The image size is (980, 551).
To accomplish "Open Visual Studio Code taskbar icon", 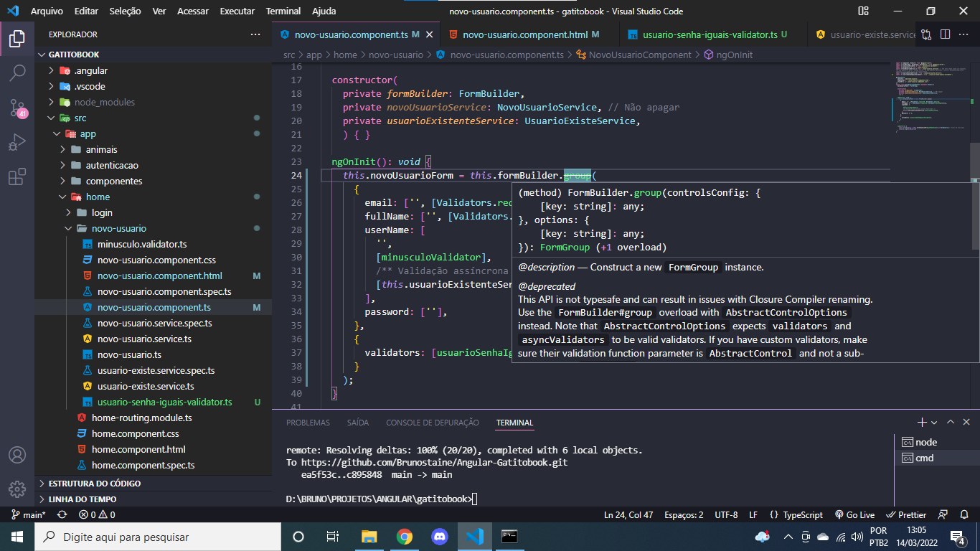I will point(473,537).
